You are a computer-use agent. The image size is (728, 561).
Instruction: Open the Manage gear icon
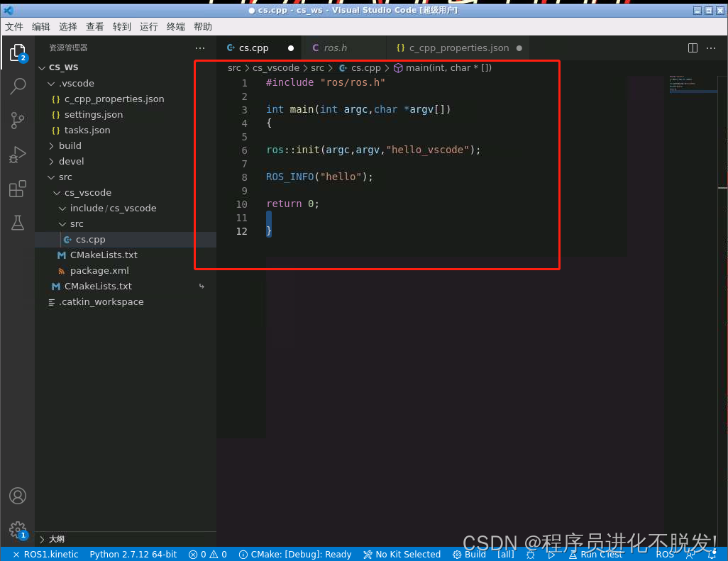pyautogui.click(x=18, y=530)
